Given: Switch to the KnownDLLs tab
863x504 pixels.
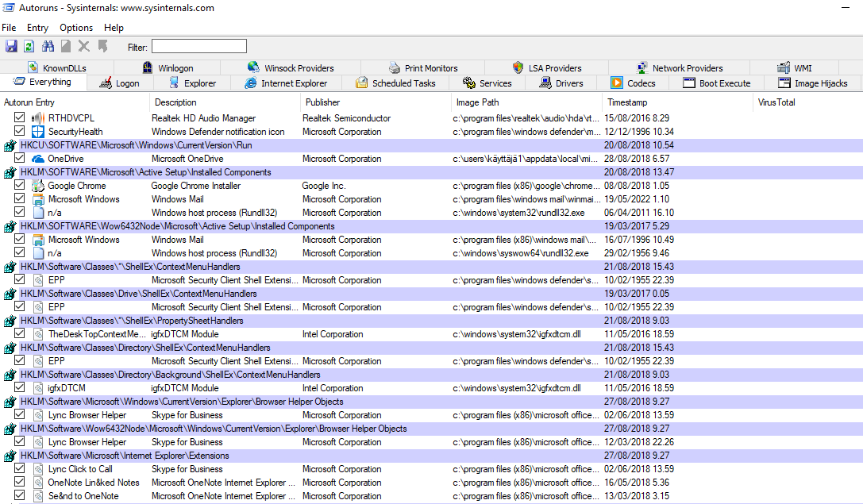Looking at the screenshot, I should [56, 67].
